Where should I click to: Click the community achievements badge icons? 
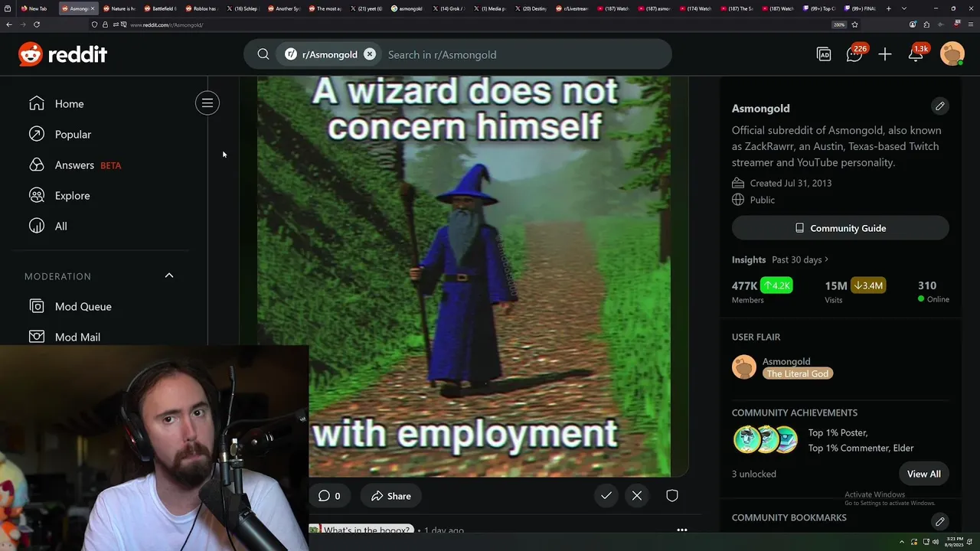pos(766,440)
